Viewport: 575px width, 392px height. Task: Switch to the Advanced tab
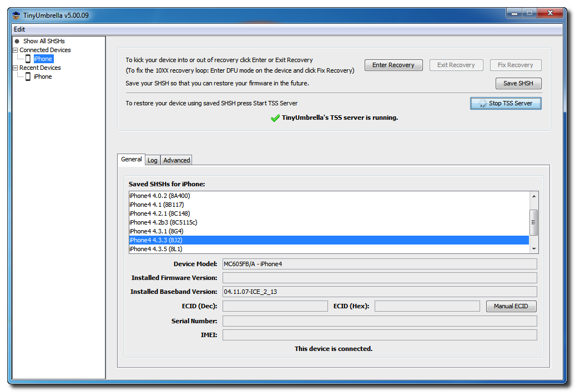point(176,160)
